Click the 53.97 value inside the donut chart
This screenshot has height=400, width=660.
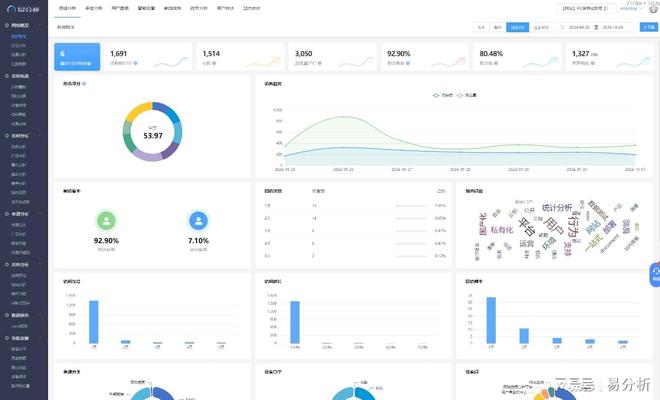coord(153,136)
